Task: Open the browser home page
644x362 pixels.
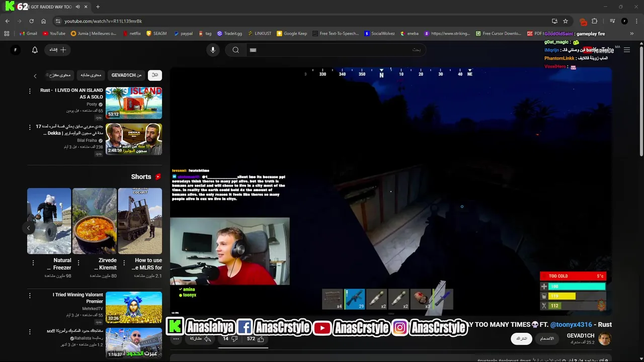Action: click(x=43, y=21)
